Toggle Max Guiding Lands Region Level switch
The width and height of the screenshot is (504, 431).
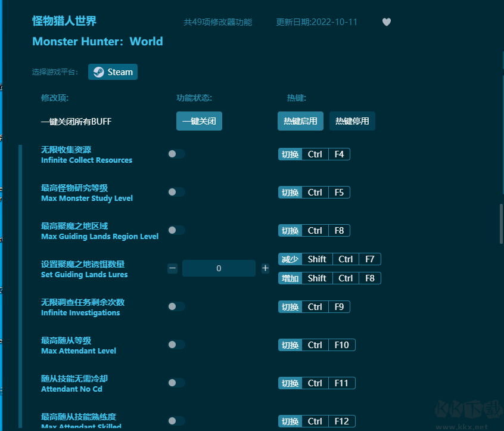tap(176, 230)
